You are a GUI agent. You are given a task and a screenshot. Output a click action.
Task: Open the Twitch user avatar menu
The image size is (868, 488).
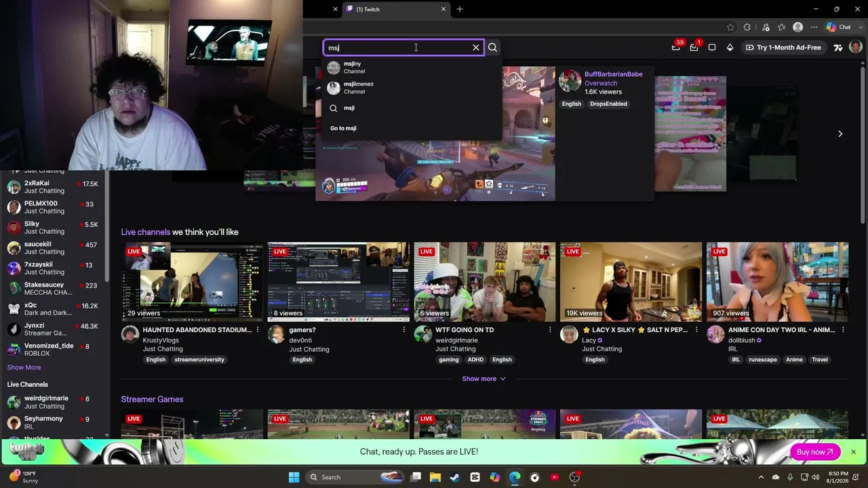pos(856,47)
